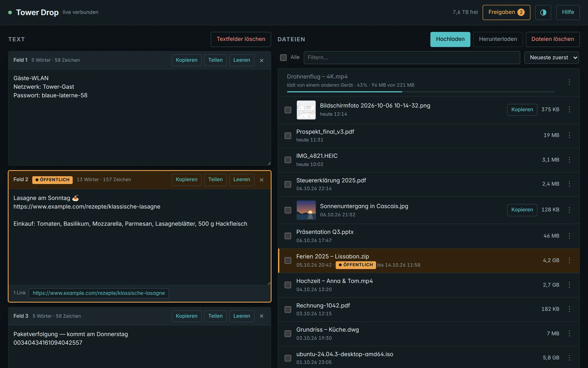Open the Sonnenuntergang in Cascais thumbnail

[x=306, y=210]
